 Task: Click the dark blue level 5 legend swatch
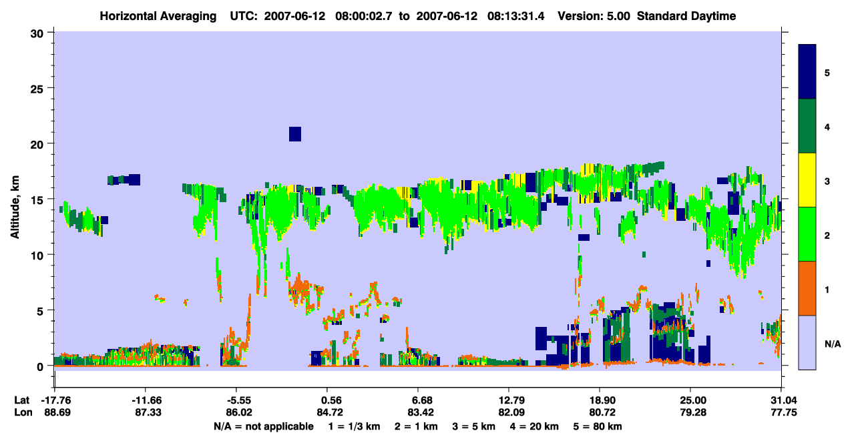(808, 72)
